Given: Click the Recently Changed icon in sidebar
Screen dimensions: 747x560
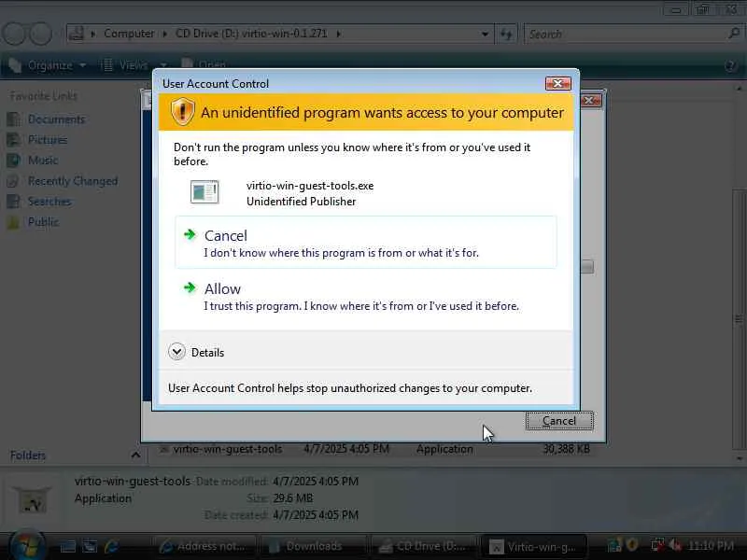Looking at the screenshot, I should [x=14, y=181].
